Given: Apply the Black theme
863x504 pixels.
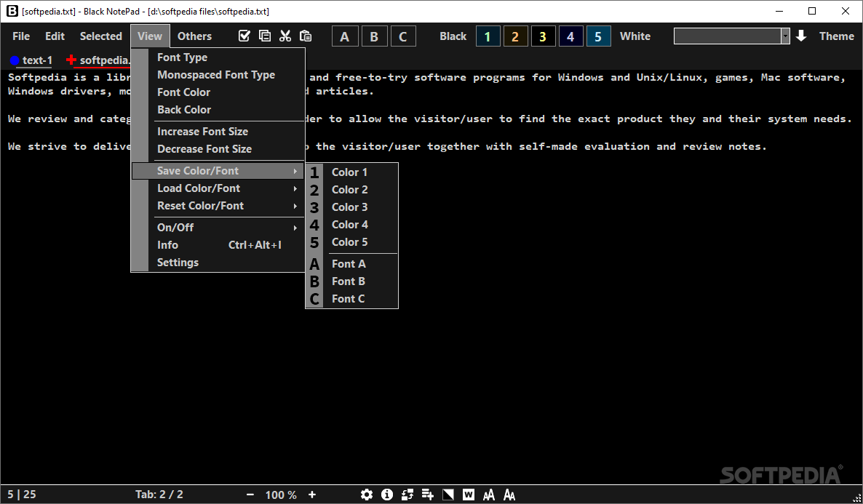Looking at the screenshot, I should [x=453, y=36].
